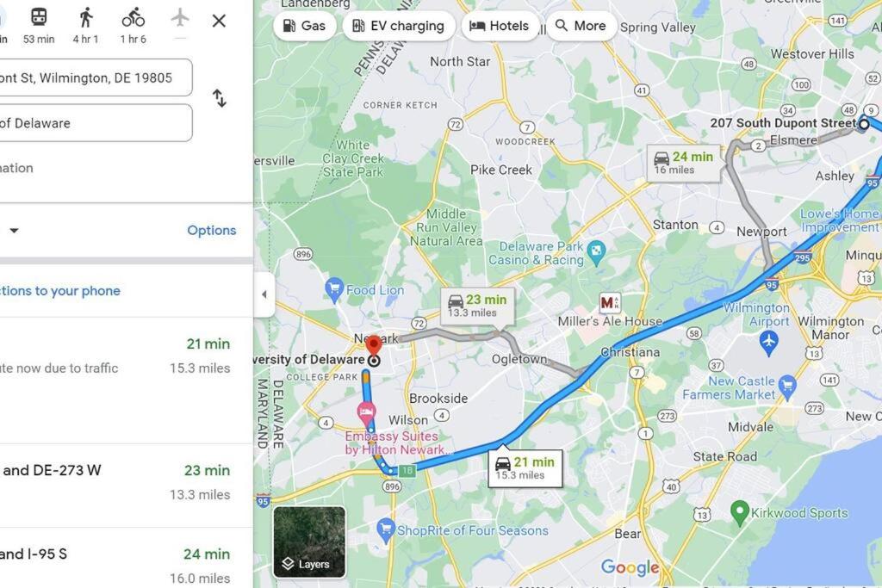Edit the Wilmington, DE 19805 starting point field
This screenshot has width=882, height=588.
pos(95,77)
